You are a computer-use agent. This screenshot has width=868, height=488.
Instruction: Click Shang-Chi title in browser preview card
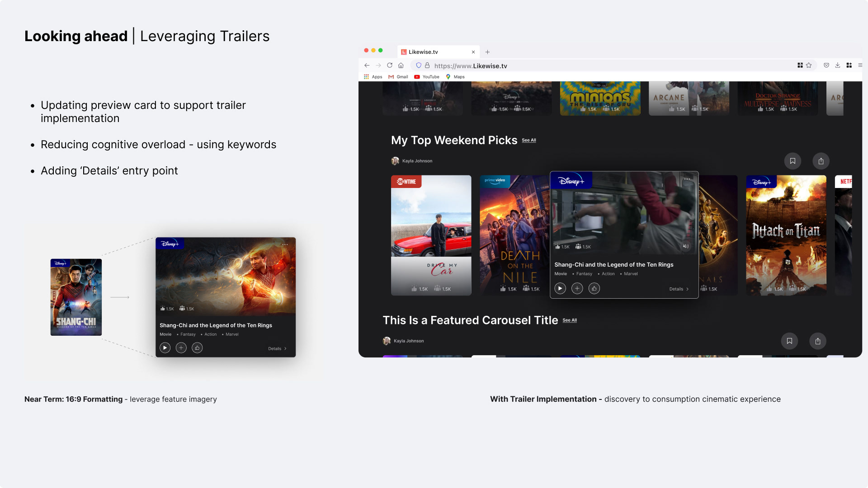614,265
